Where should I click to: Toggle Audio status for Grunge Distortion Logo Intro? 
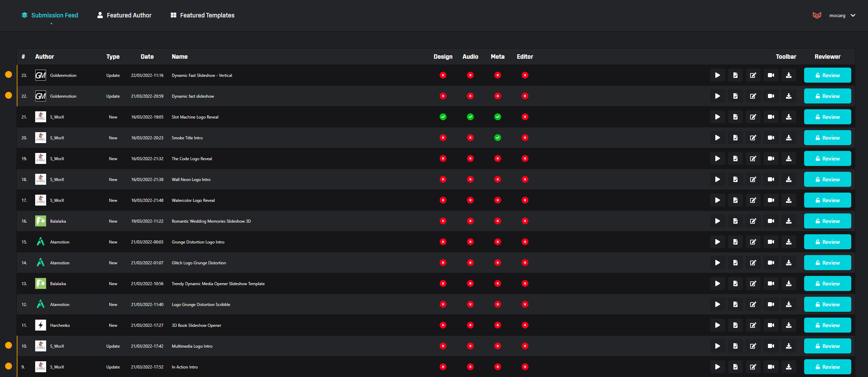[470, 242]
